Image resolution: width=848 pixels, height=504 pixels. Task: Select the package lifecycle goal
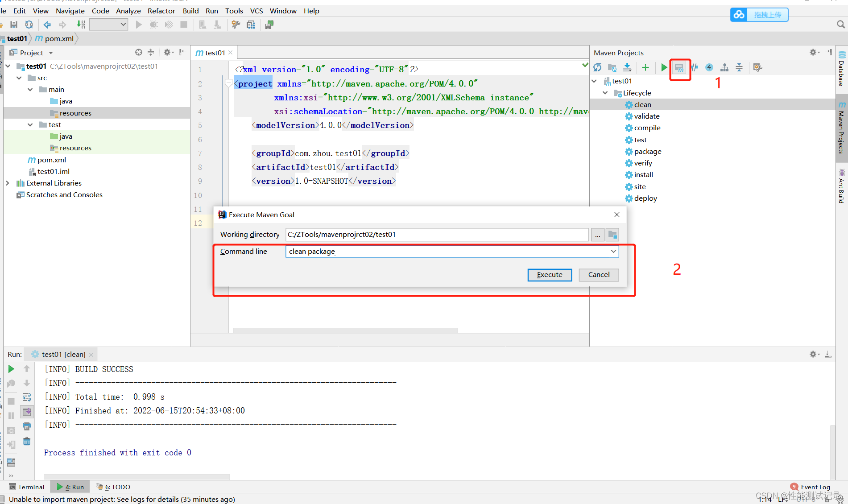(x=647, y=152)
